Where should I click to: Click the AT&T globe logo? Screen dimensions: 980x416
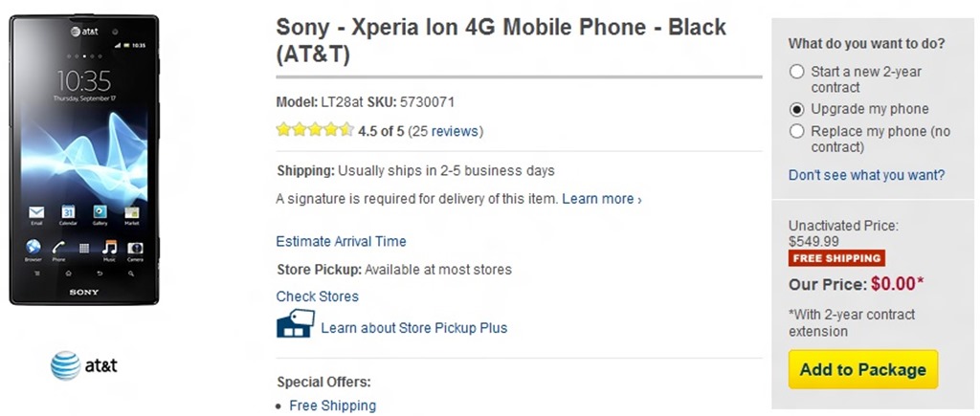pyautogui.click(x=66, y=365)
